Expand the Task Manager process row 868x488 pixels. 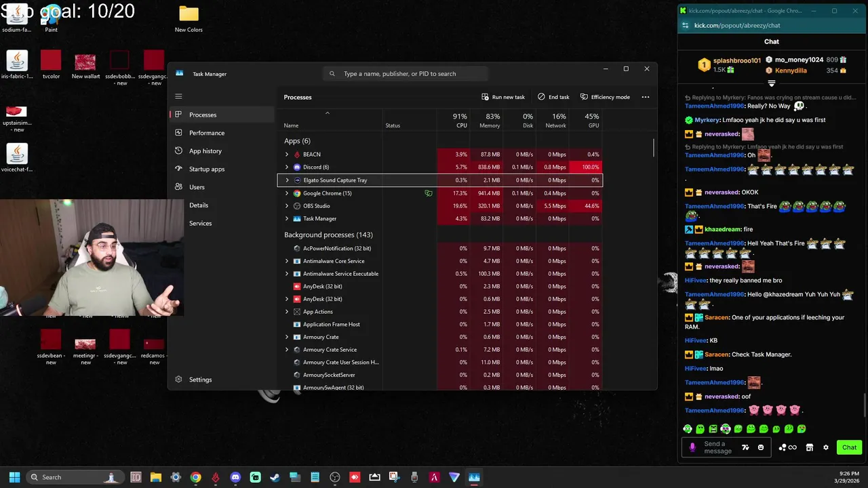click(287, 219)
